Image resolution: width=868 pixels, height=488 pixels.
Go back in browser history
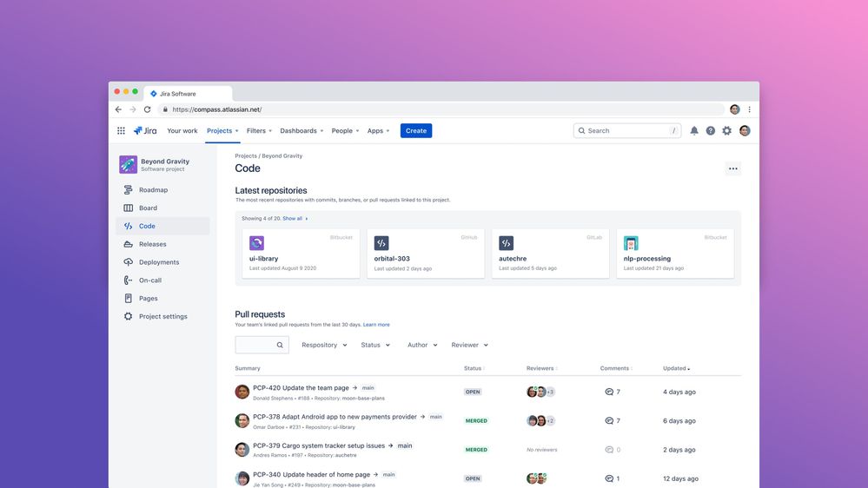click(118, 109)
